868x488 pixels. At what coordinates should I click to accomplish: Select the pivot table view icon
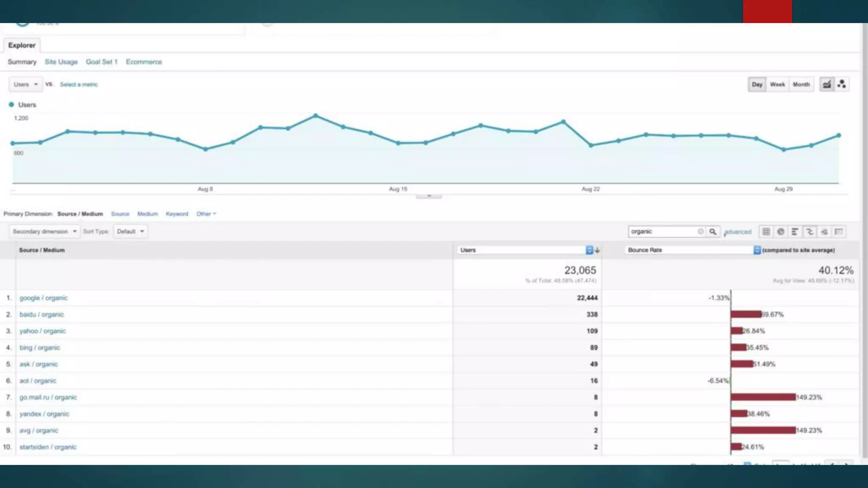[839, 232]
